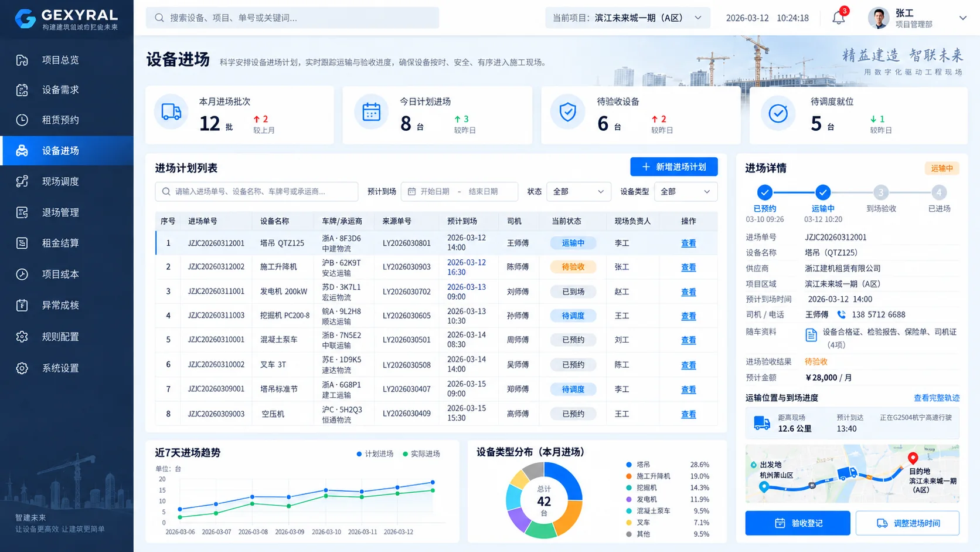
Task: Click the 设备需求 sidebar icon
Action: tap(22, 90)
